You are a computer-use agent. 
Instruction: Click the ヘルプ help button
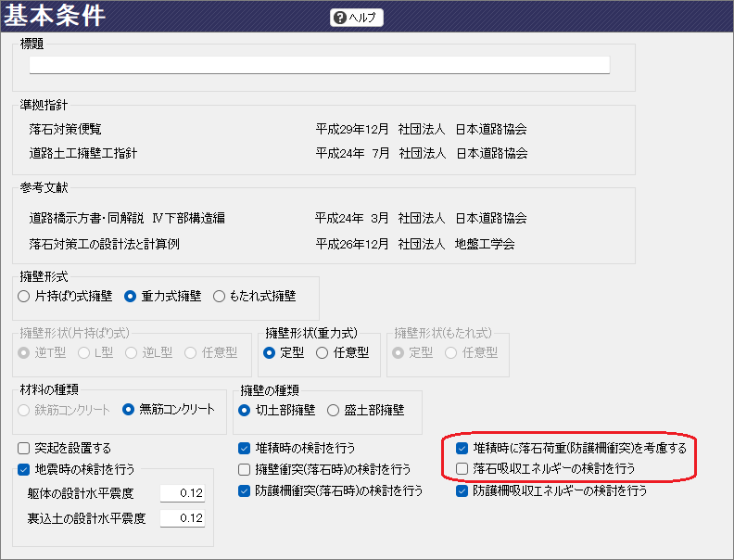click(356, 18)
